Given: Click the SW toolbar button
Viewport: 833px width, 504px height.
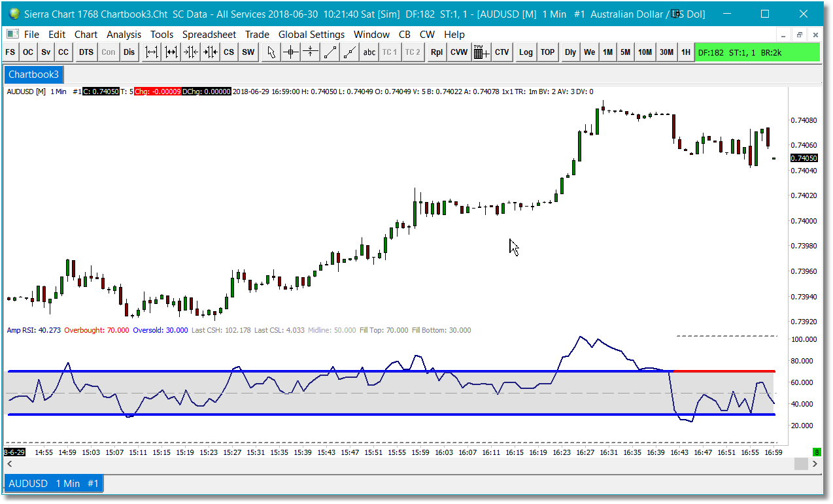Looking at the screenshot, I should 248,52.
